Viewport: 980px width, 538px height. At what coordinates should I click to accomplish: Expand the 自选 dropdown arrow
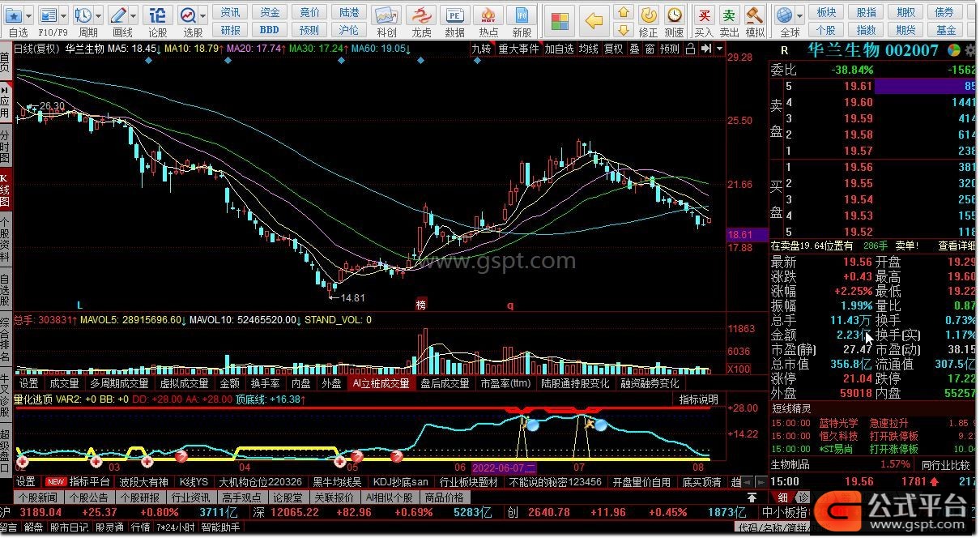coord(29,15)
